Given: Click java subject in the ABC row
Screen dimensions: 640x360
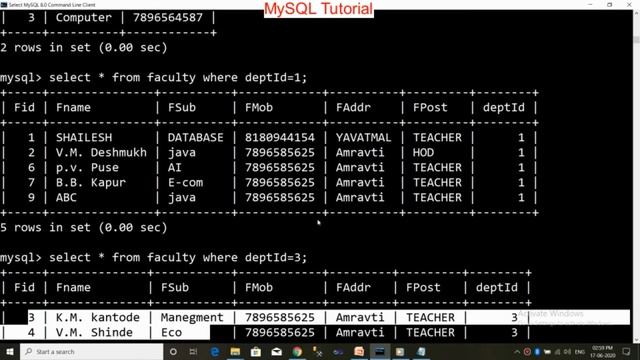Looking at the screenshot, I should tap(182, 198).
